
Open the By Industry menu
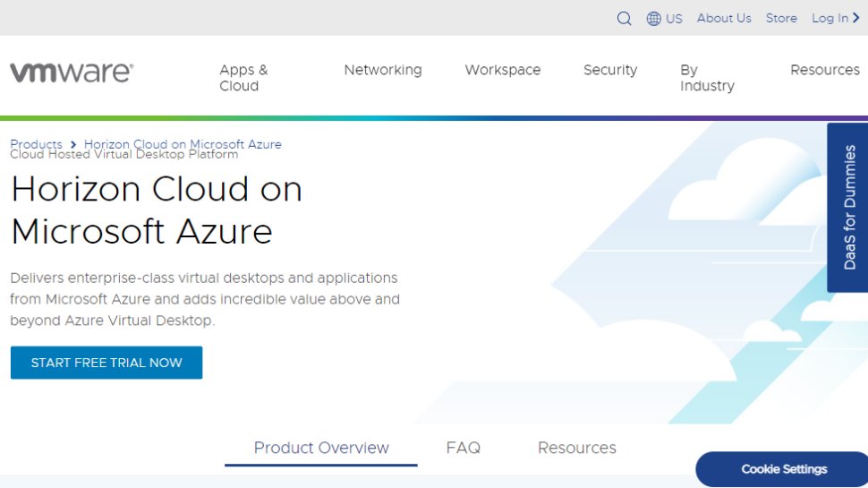point(707,78)
